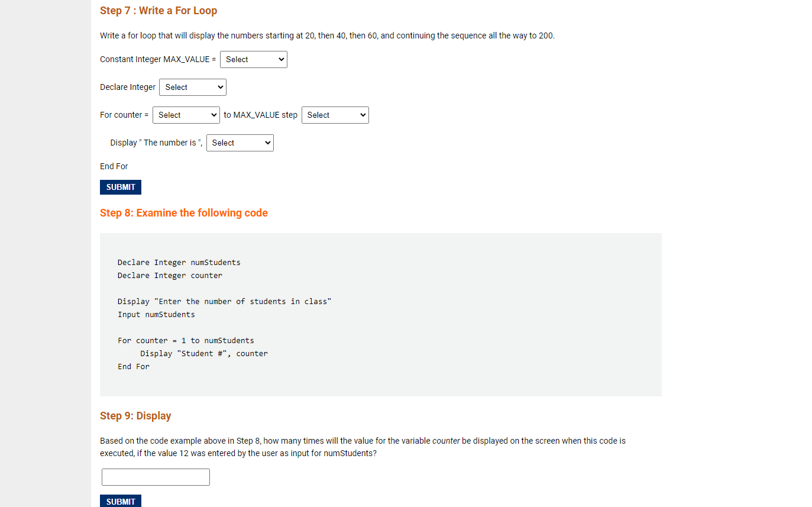Screen dimensions: 812x507
Task: Select the Step 9 Display heading
Action: point(135,416)
